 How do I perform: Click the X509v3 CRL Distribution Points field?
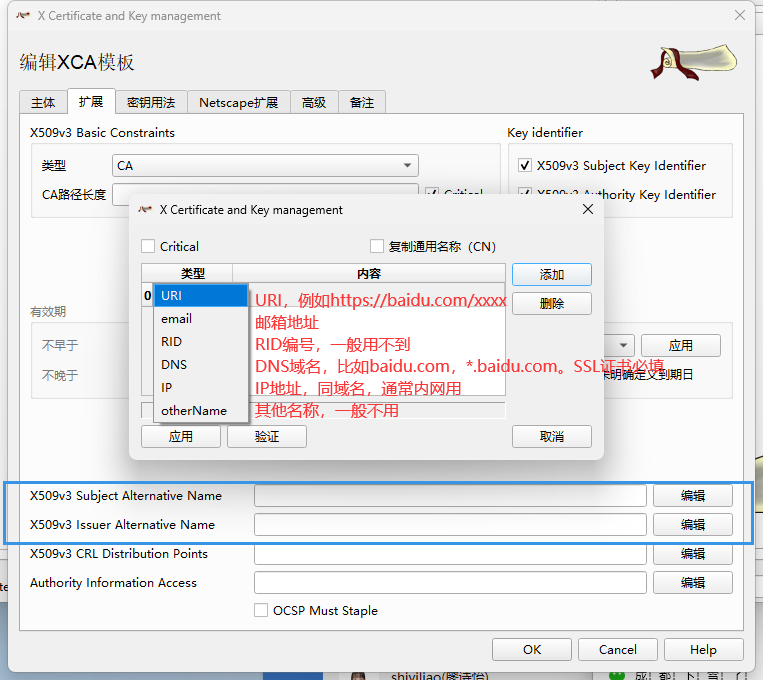450,554
